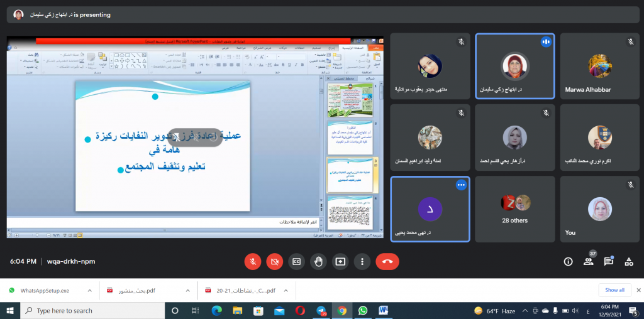This screenshot has height=319, width=644.
Task: Raise your hand in the meeting
Action: (x=318, y=261)
